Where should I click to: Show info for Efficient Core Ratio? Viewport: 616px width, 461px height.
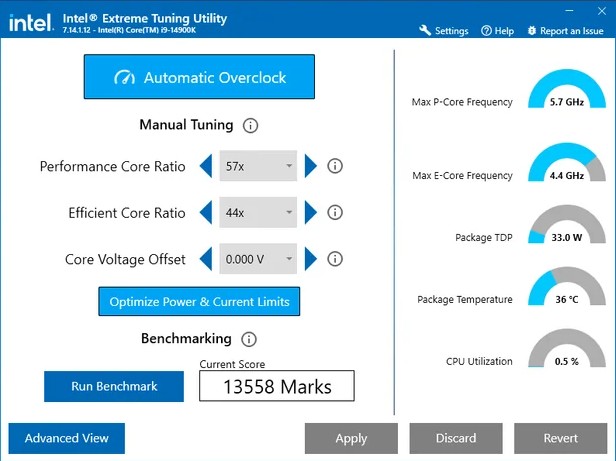tap(335, 213)
